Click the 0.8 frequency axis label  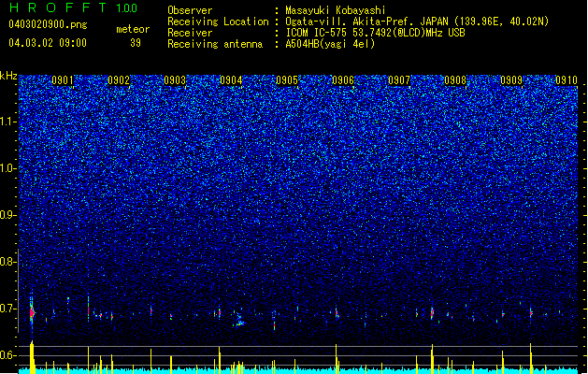coord(7,262)
